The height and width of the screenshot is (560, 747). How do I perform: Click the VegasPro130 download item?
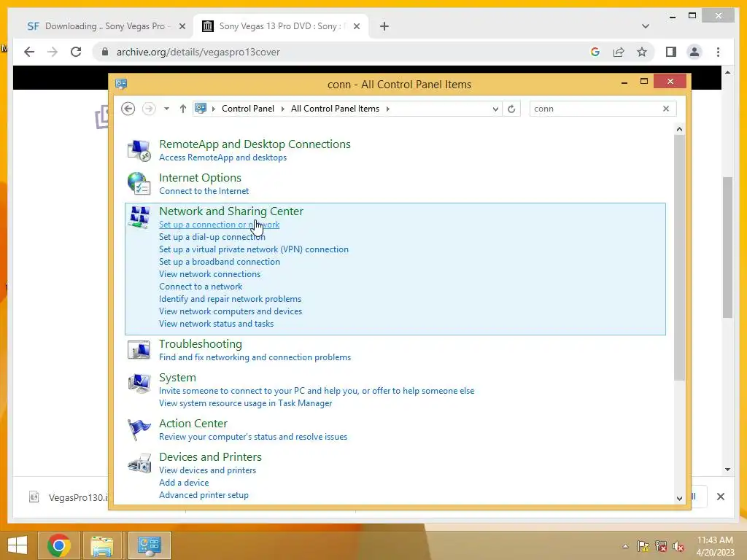(x=68, y=497)
